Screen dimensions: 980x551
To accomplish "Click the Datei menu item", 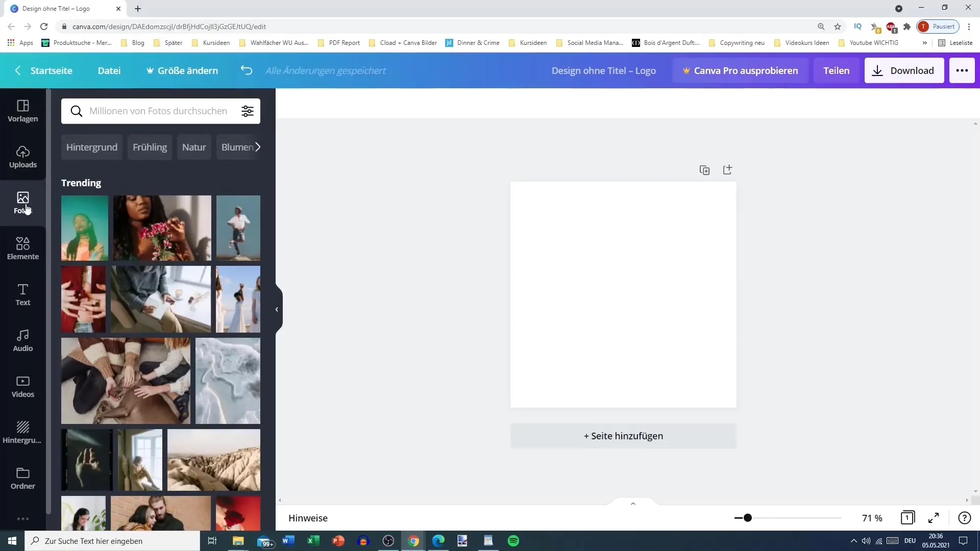I will point(110,70).
